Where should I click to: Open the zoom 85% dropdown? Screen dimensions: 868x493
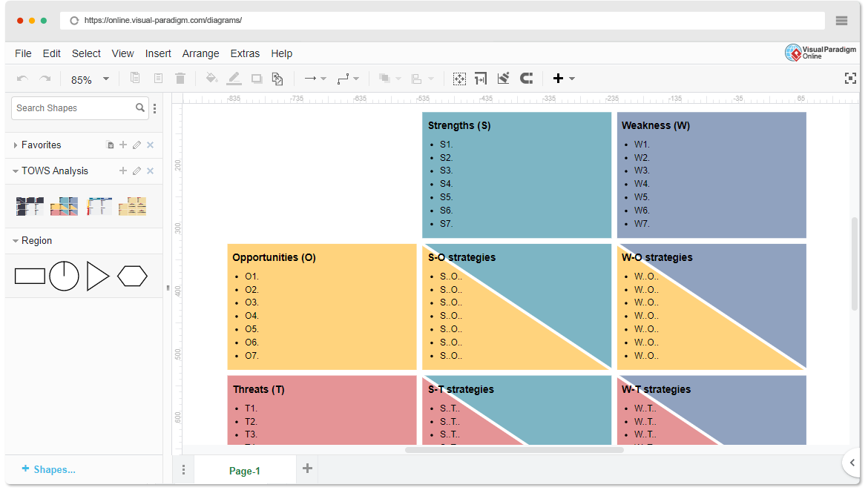coord(106,79)
